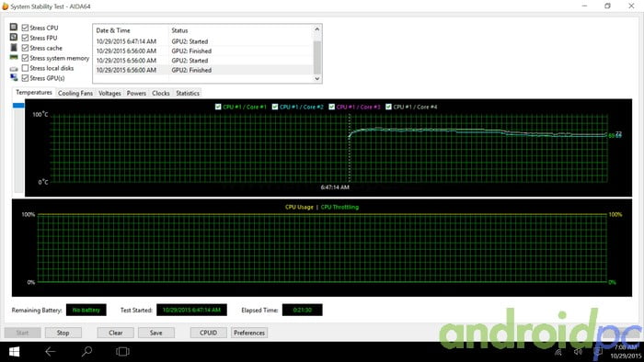
Task: Click the up arrow of the log scrollbar
Action: 316,29
